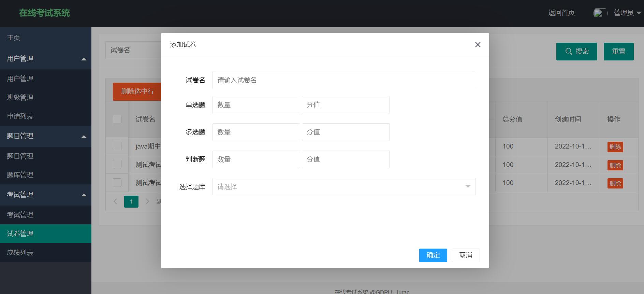This screenshot has height=294, width=644.
Task: Delete the second table row
Action: coord(615,165)
